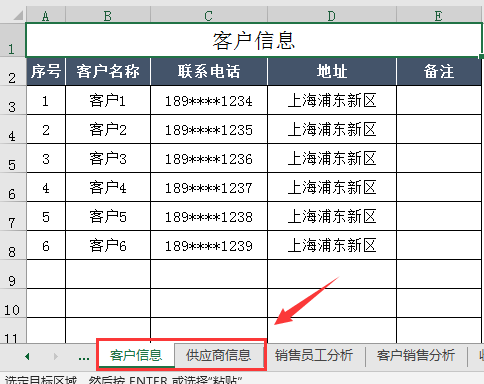The width and height of the screenshot is (484, 384).
Task: Select row 2 header
Action: coord(12,72)
